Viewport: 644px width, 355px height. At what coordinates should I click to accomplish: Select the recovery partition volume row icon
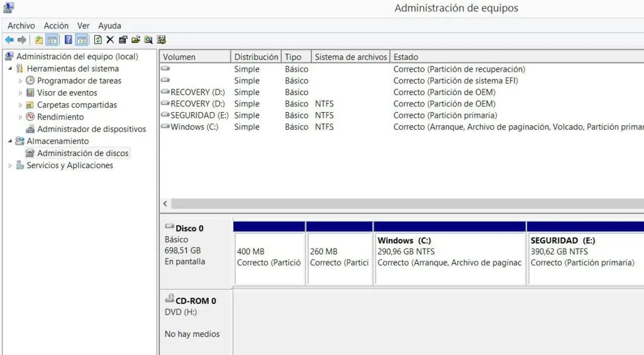click(x=165, y=68)
